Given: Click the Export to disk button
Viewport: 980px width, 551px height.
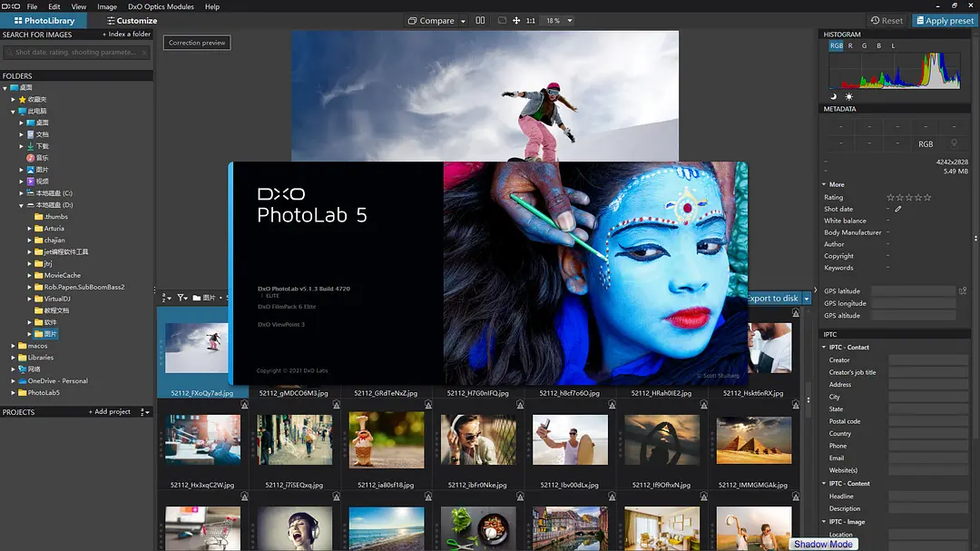Looking at the screenshot, I should (774, 299).
